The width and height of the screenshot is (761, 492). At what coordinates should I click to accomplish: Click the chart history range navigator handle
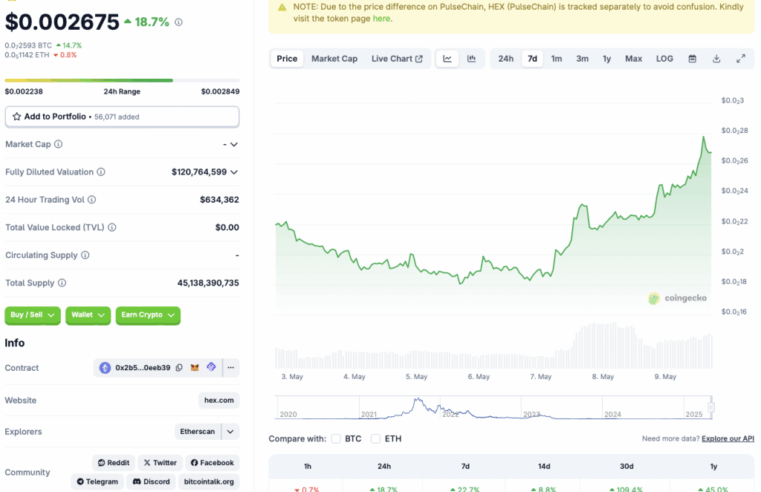pyautogui.click(x=711, y=407)
